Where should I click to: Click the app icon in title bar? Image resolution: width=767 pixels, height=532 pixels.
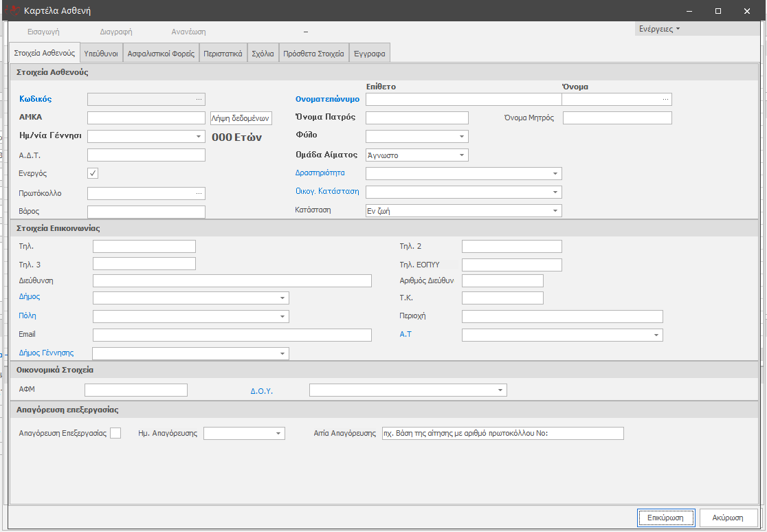coord(12,11)
